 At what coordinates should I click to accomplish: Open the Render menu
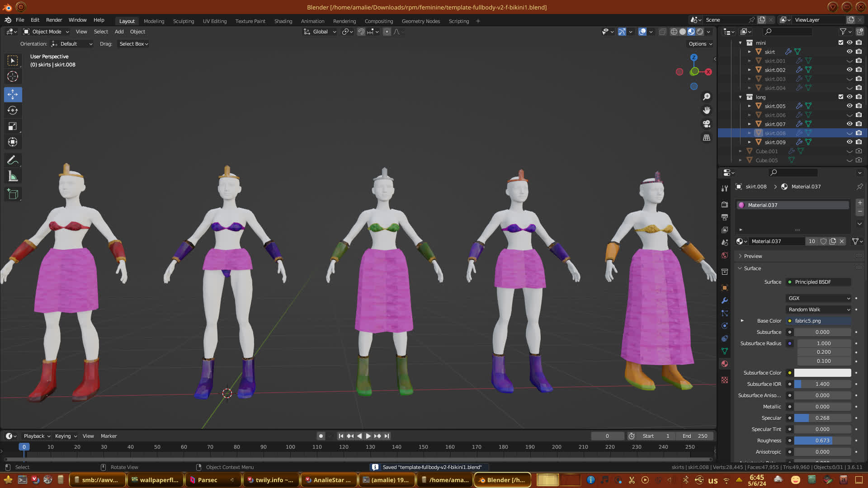(x=54, y=20)
